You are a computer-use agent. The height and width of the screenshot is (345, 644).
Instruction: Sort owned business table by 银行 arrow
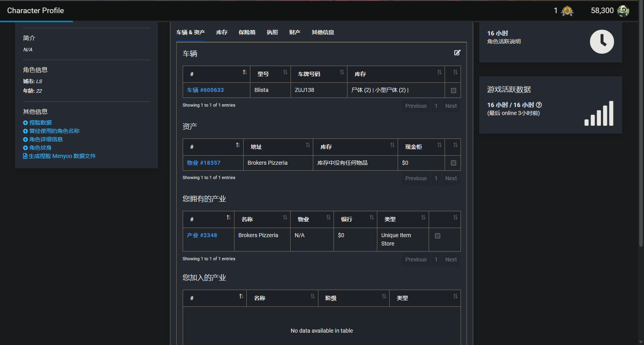tap(372, 217)
